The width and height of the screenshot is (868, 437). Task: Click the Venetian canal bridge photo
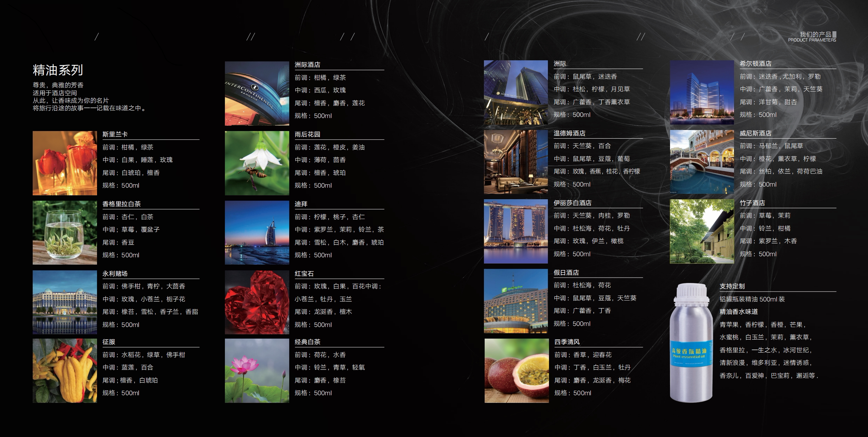coord(702,162)
